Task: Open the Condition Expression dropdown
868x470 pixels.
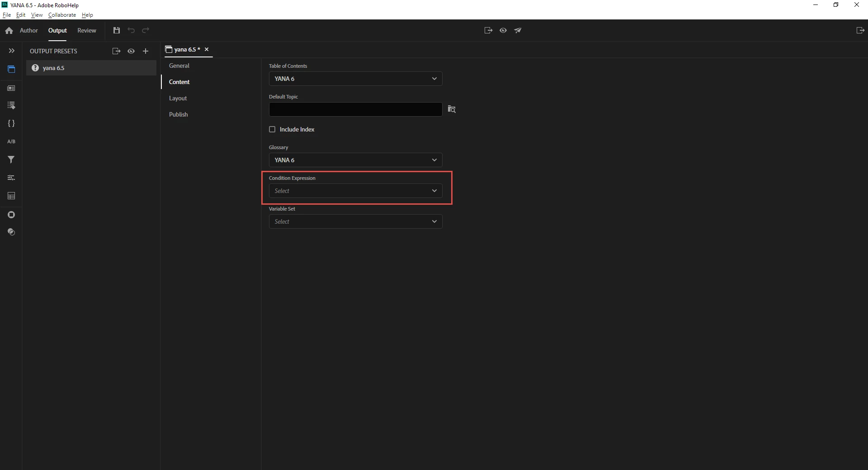Action: coord(355,191)
